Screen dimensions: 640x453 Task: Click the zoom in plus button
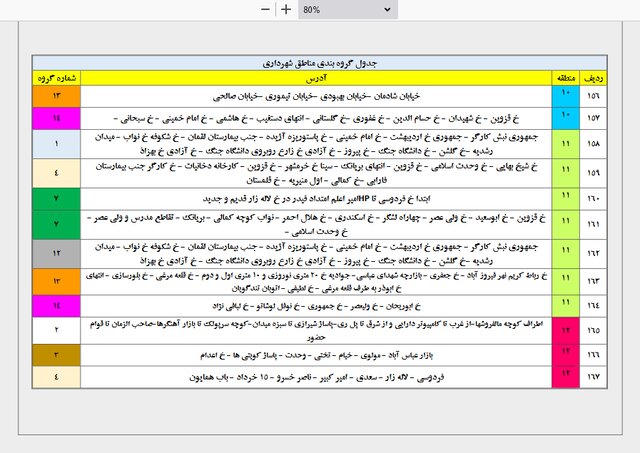click(286, 9)
